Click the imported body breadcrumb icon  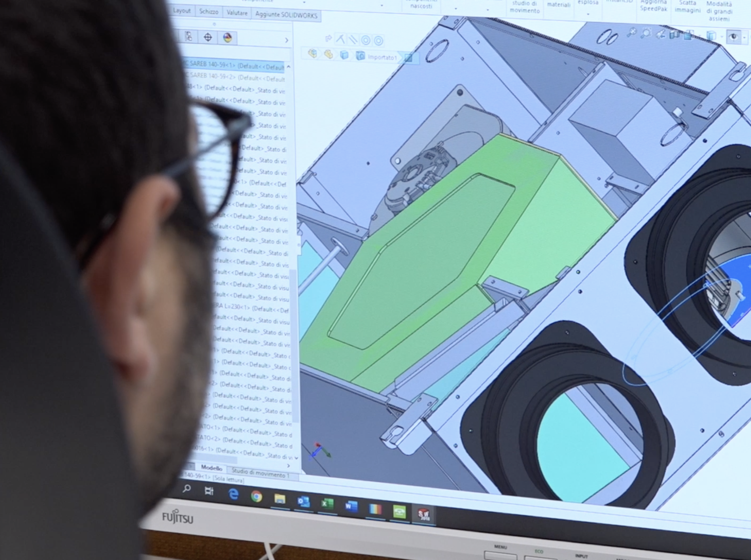pyautogui.click(x=360, y=56)
